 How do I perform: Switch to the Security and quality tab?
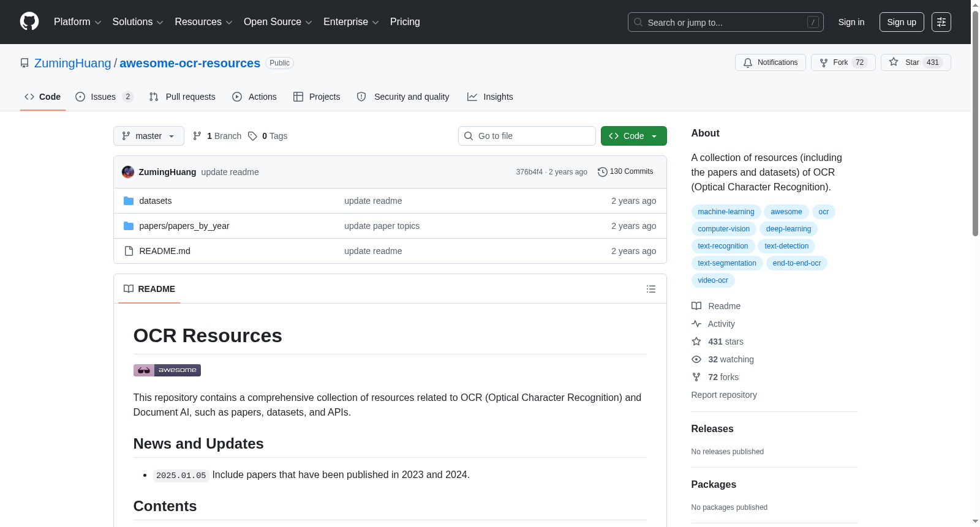coord(403,97)
